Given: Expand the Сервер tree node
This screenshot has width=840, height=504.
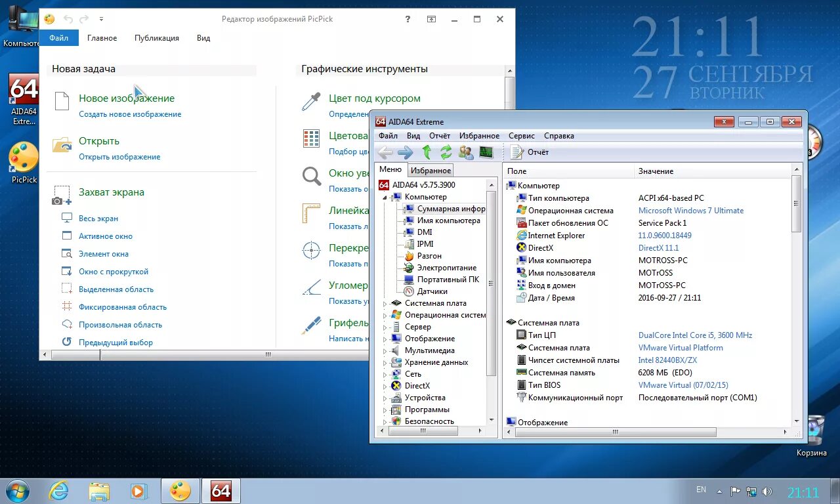Looking at the screenshot, I should coord(385,327).
